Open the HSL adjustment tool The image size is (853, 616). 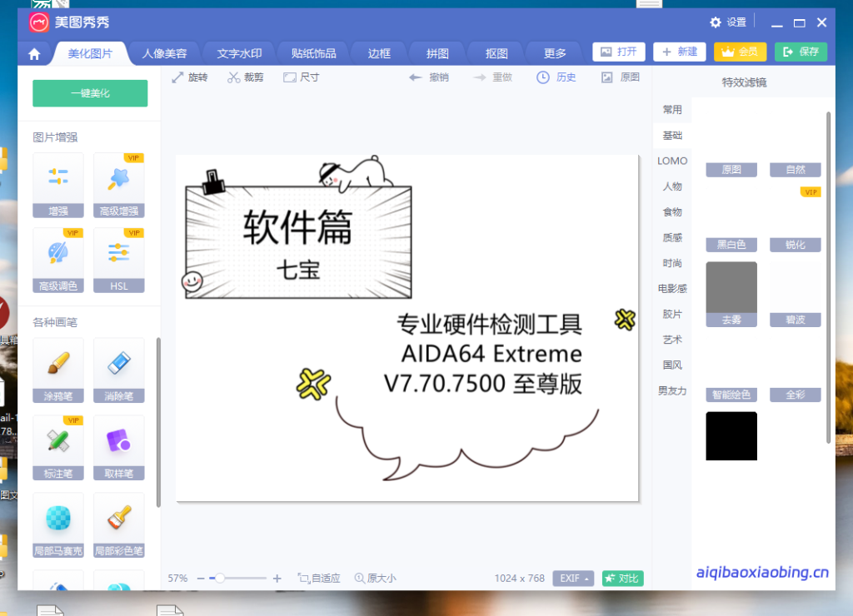118,260
